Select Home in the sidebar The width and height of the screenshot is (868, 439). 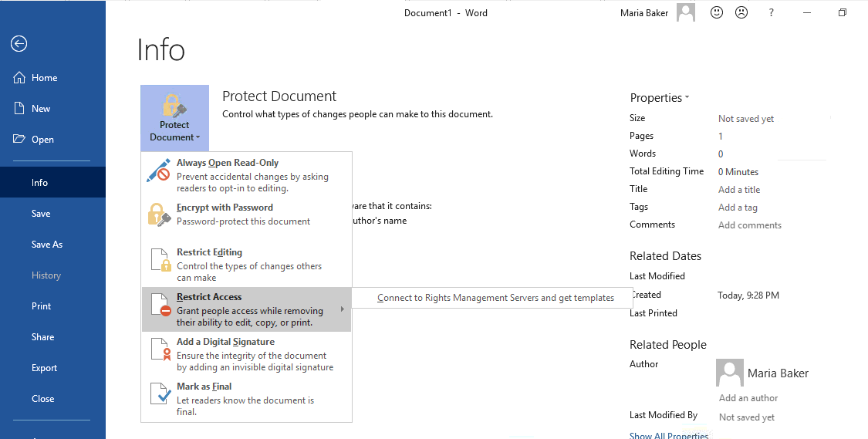pyautogui.click(x=52, y=77)
